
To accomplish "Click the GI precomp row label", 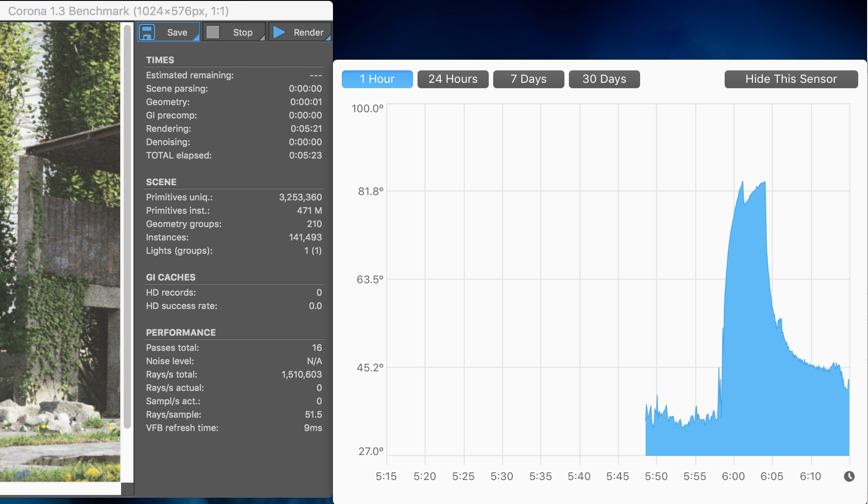I will (171, 115).
